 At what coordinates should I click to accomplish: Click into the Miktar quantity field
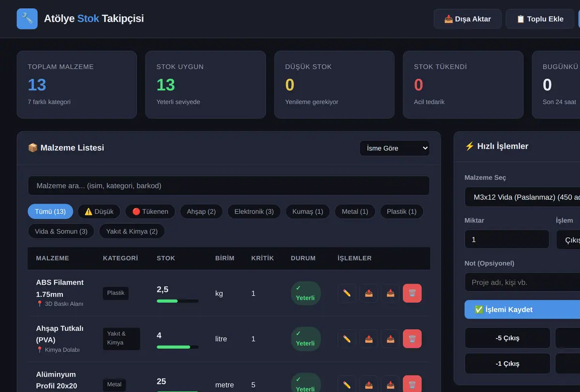tap(507, 239)
